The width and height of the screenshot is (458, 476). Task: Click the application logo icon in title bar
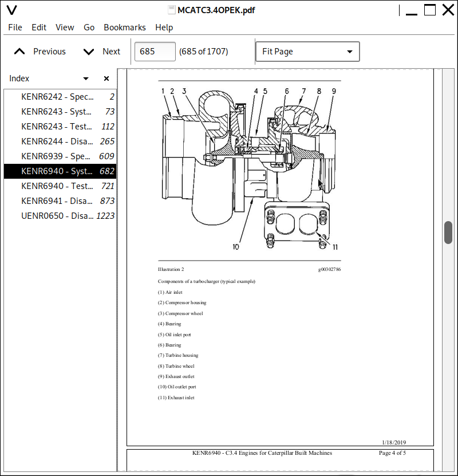(11, 10)
